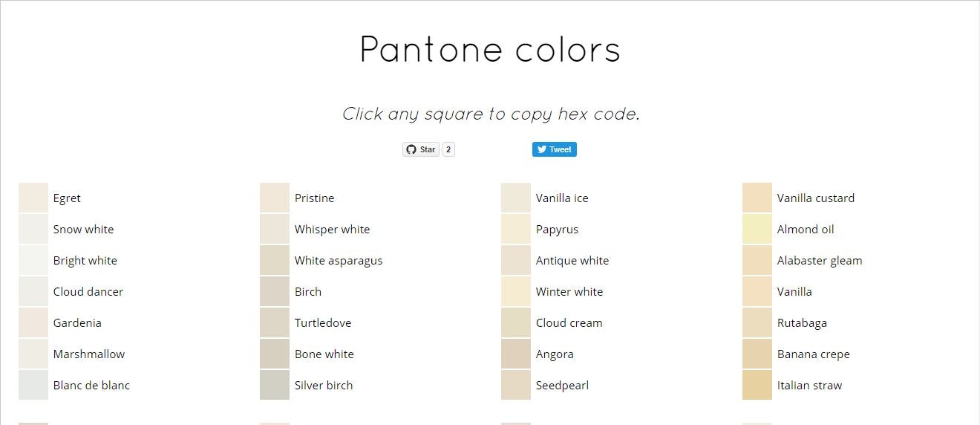Viewport: 980px width, 425px height.
Task: Click the Silver birch color square
Action: (275, 385)
